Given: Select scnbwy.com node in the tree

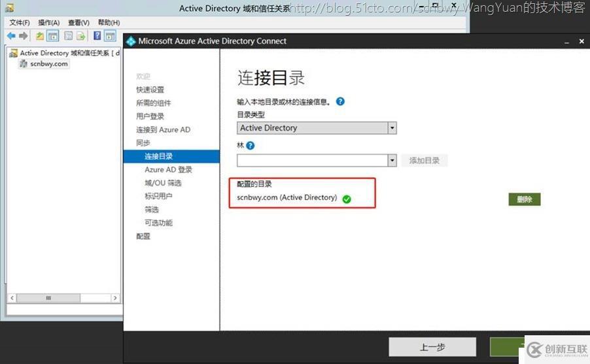Looking at the screenshot, I should pyautogui.click(x=48, y=64).
